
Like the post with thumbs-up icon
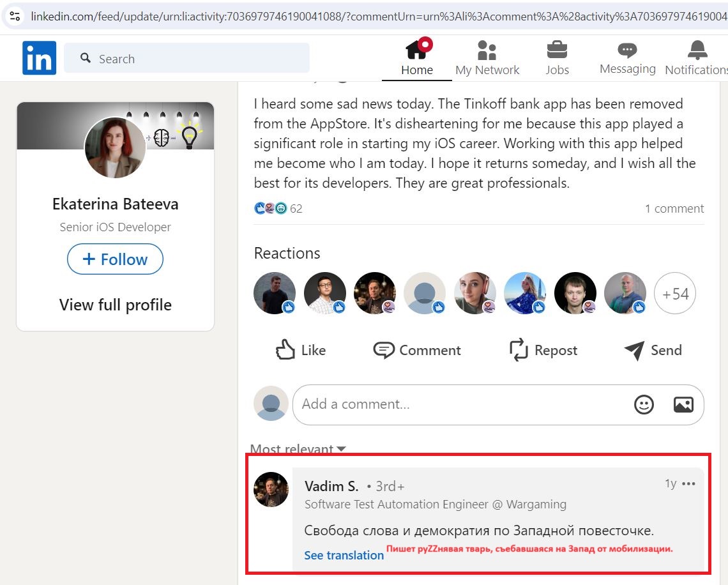[300, 349]
